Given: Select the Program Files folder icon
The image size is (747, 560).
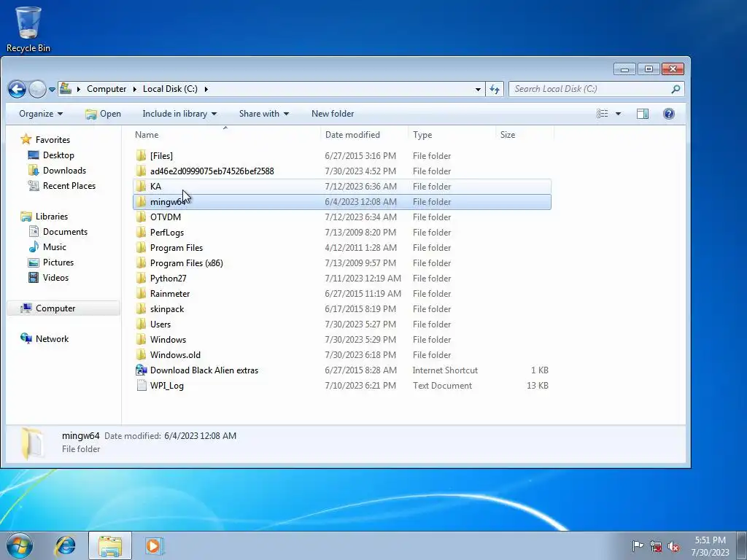Looking at the screenshot, I should pos(141,248).
